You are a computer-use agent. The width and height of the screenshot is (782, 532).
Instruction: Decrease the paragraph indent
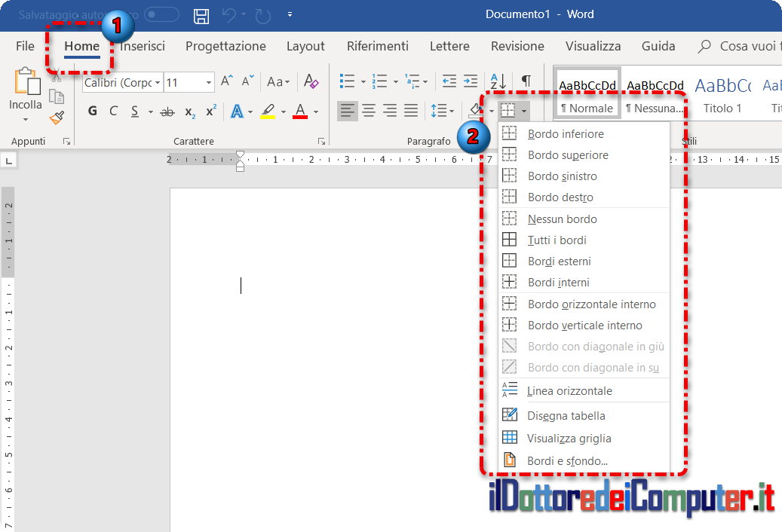(449, 81)
